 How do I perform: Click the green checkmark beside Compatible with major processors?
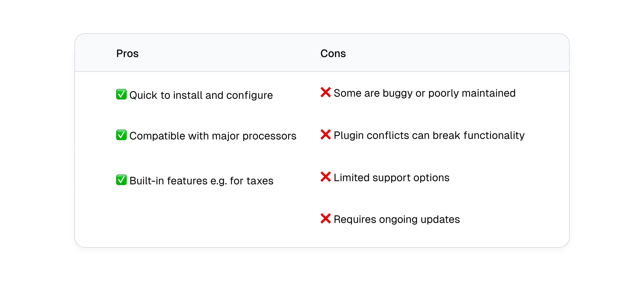(121, 135)
